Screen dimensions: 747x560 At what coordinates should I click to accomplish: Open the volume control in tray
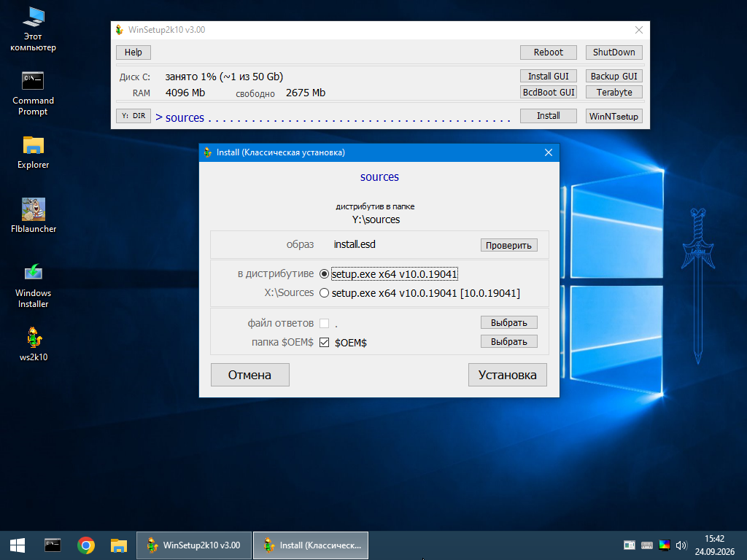(681, 545)
